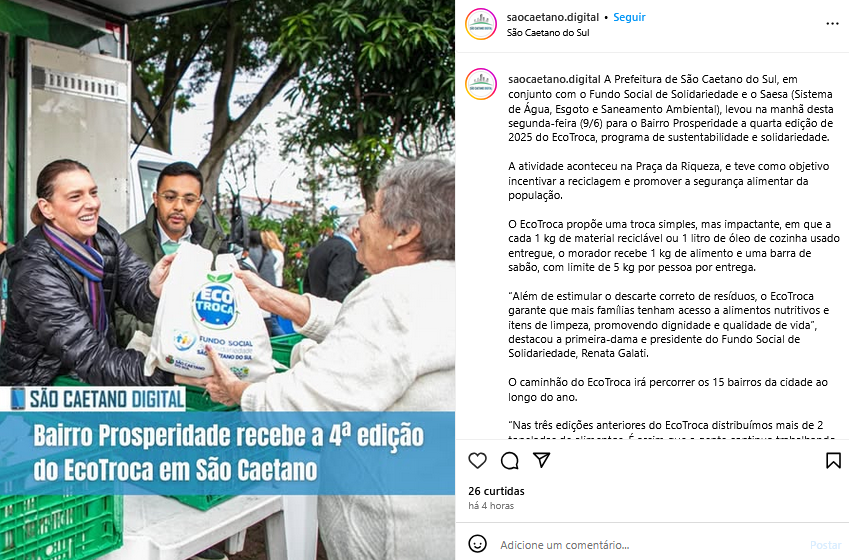Open the emoji picker smiley icon
Image resolution: width=849 pixels, height=560 pixels.
tap(477, 544)
